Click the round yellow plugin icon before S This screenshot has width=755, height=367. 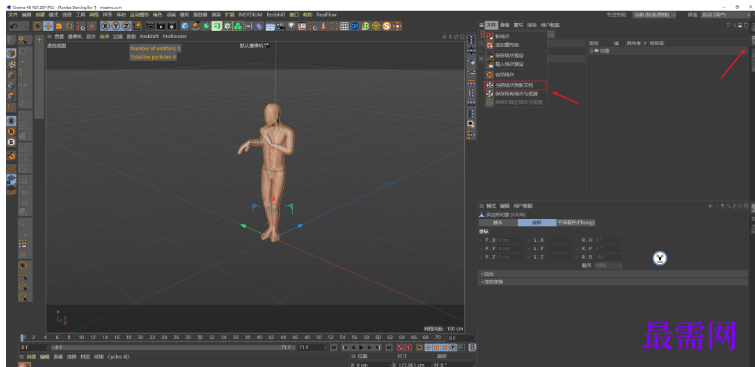coord(376,26)
